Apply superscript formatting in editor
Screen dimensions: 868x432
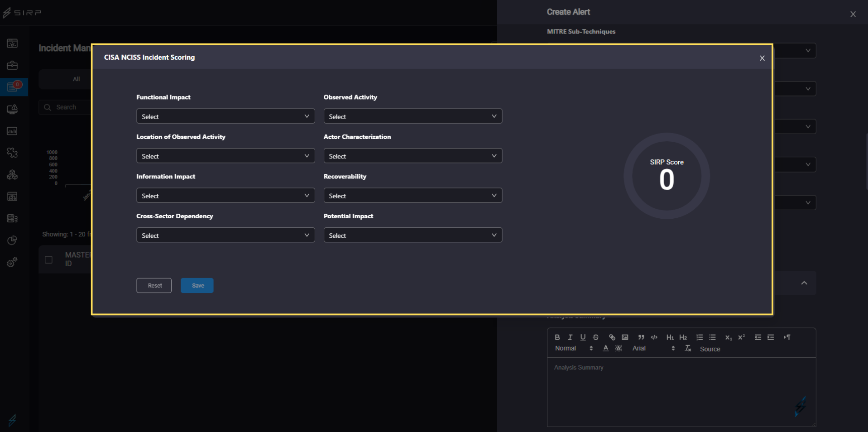click(x=741, y=337)
